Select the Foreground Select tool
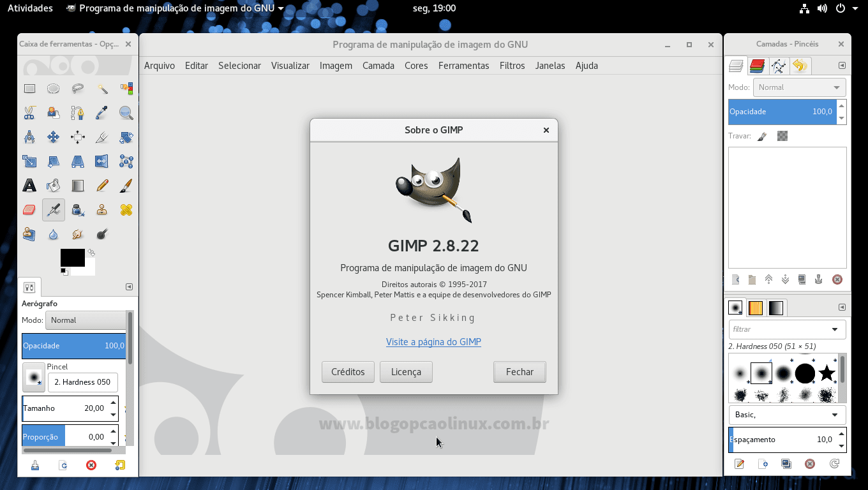868x490 pixels. 54,113
